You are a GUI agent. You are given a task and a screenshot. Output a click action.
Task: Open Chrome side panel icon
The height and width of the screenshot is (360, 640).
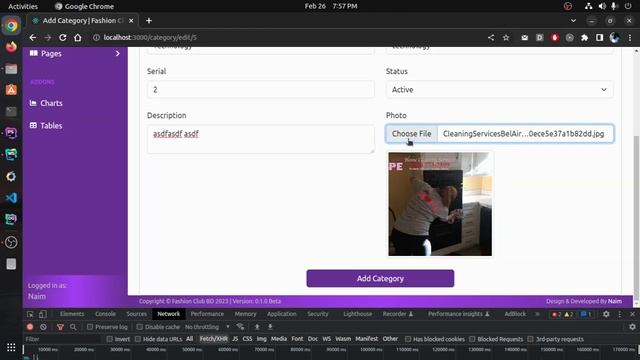pyautogui.click(x=599, y=38)
